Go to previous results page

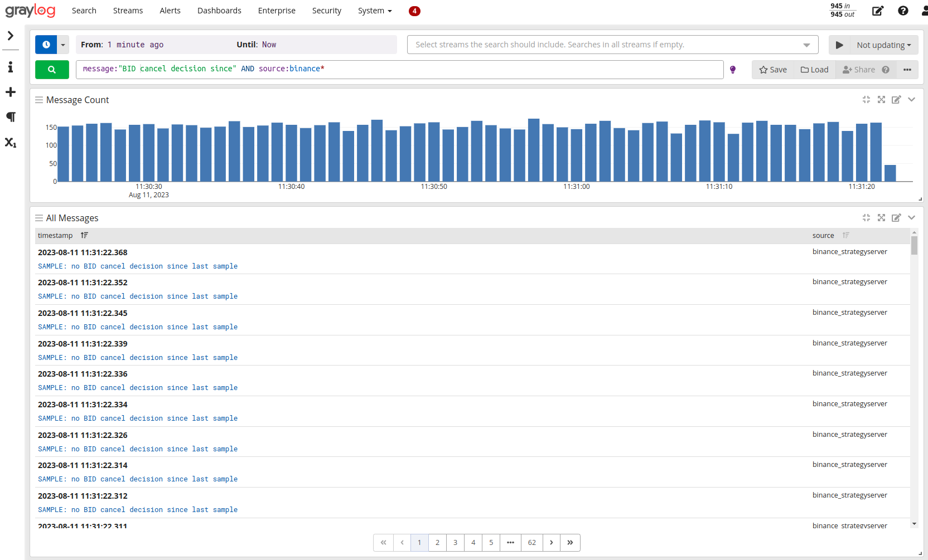point(402,543)
